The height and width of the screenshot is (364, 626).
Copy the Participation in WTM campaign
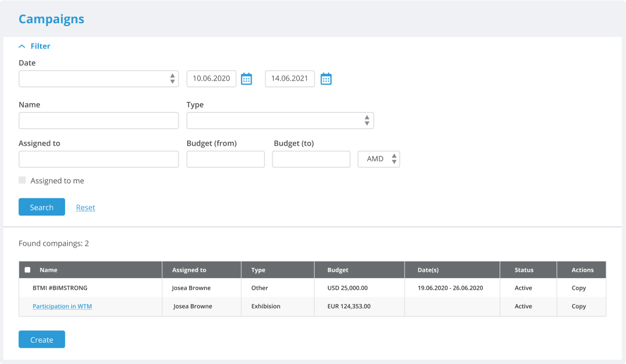click(578, 307)
